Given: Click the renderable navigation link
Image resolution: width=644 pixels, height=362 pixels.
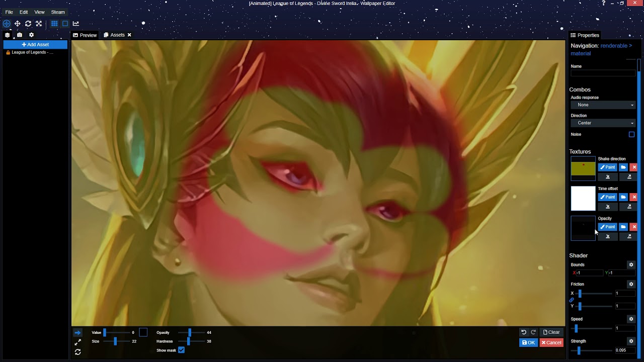Looking at the screenshot, I should pos(613,46).
